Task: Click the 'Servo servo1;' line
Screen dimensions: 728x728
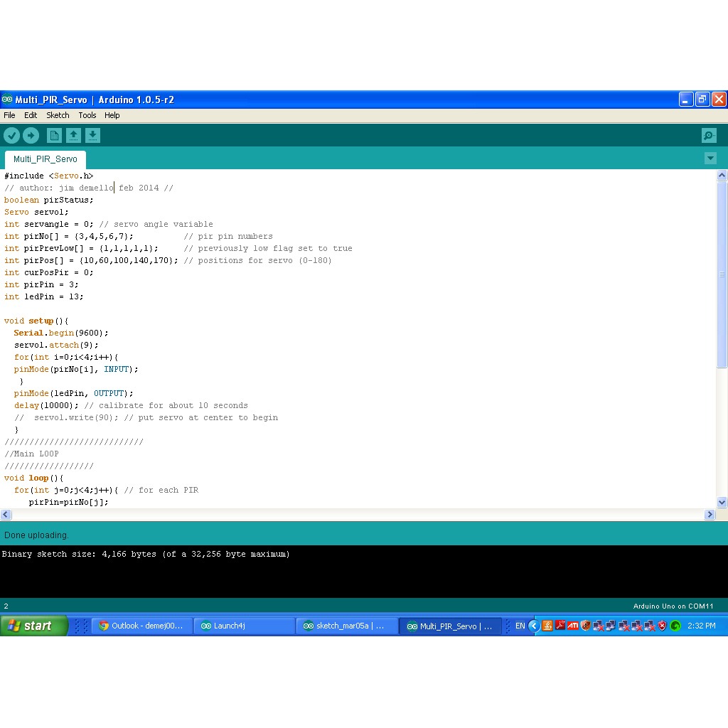Action: click(x=36, y=212)
